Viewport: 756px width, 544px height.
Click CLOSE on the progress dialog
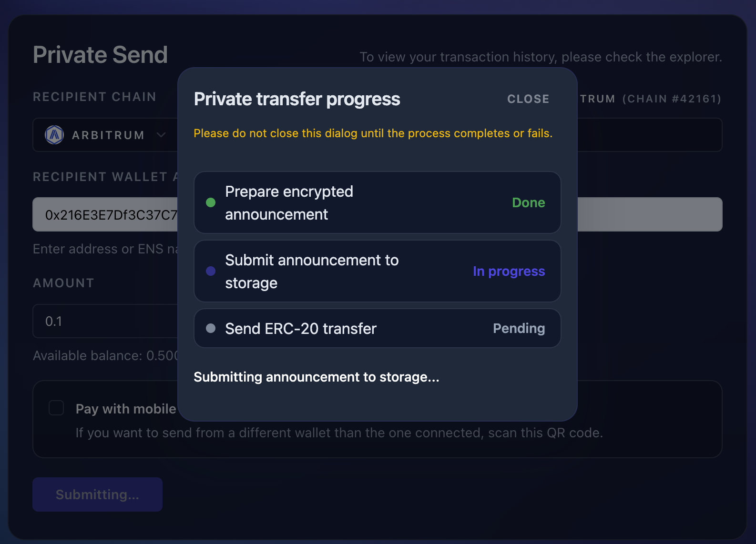(x=528, y=99)
